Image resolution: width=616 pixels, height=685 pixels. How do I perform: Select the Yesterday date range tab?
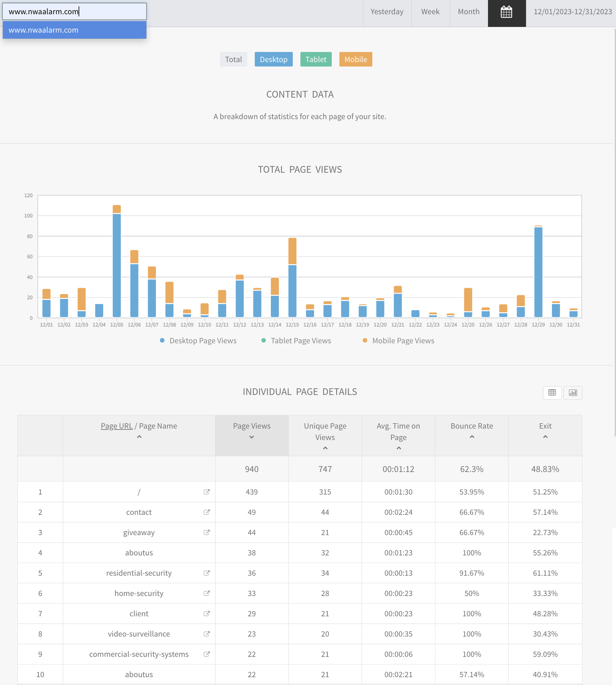[x=387, y=12]
